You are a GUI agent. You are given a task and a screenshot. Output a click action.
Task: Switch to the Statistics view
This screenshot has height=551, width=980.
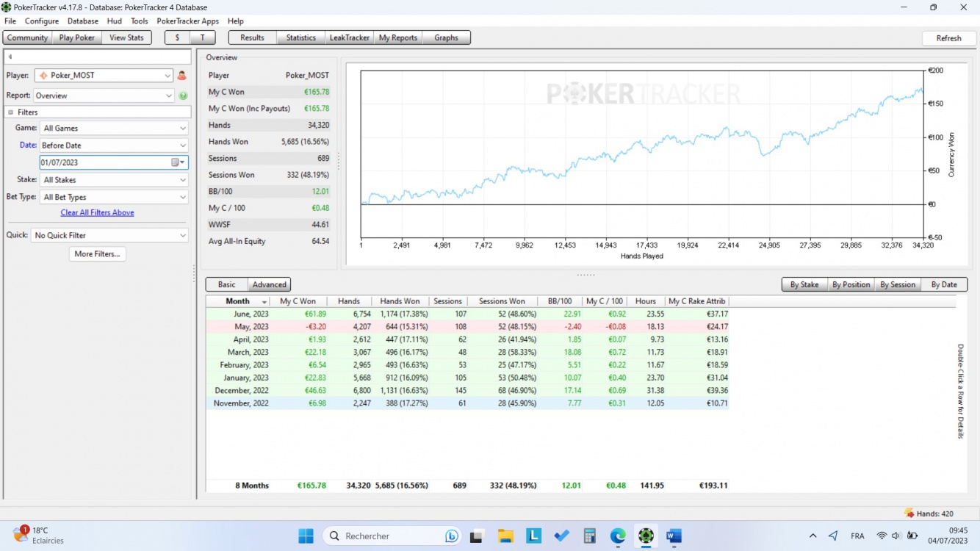pos(301,37)
